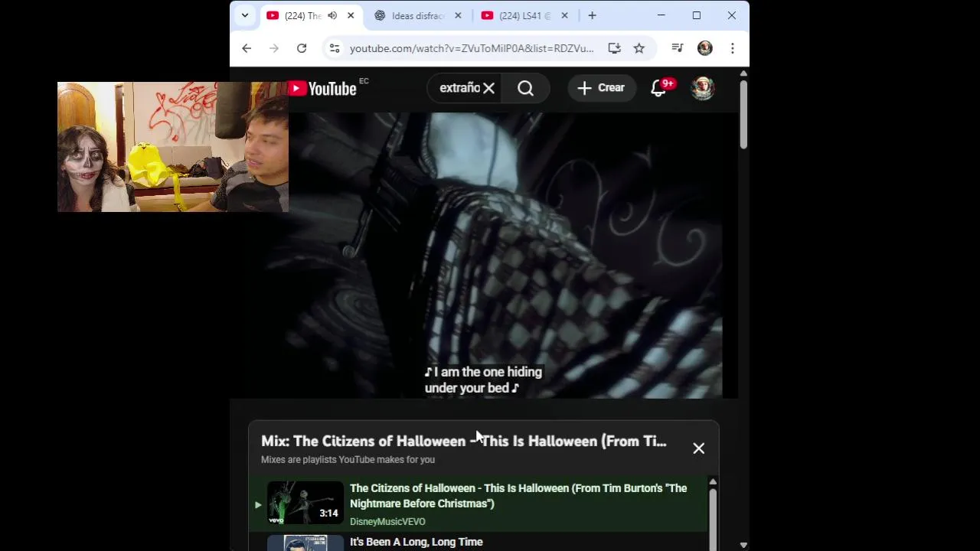Open the YouTube account avatar menu

[703, 88]
